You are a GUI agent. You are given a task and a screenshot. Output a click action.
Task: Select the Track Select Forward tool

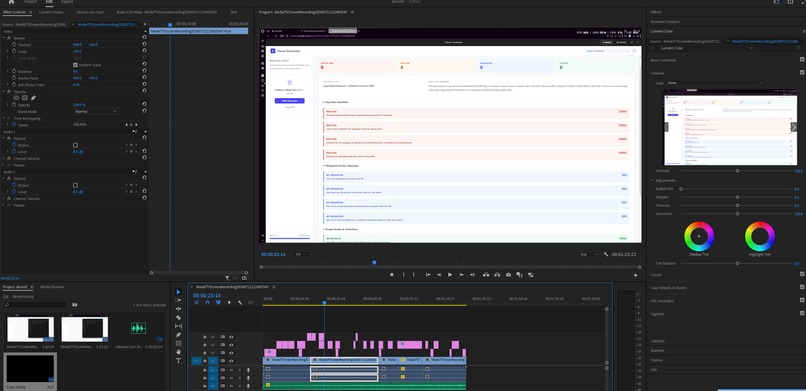[x=178, y=300]
